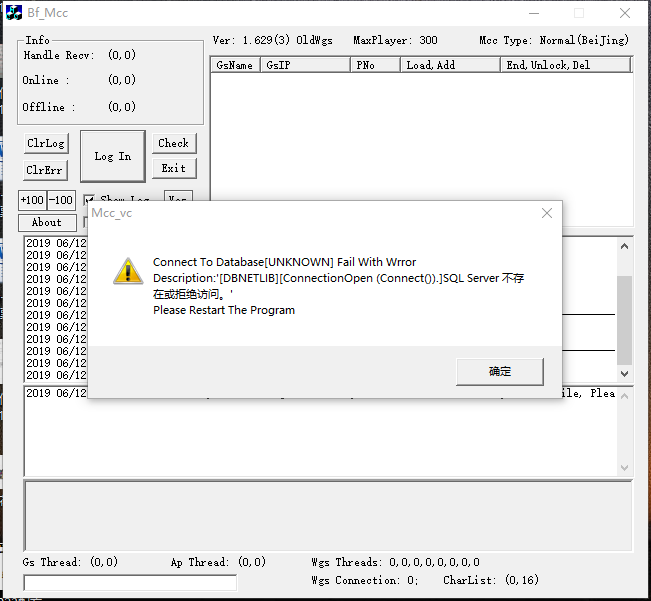
Task: Click the GsName column header
Action: (235, 65)
